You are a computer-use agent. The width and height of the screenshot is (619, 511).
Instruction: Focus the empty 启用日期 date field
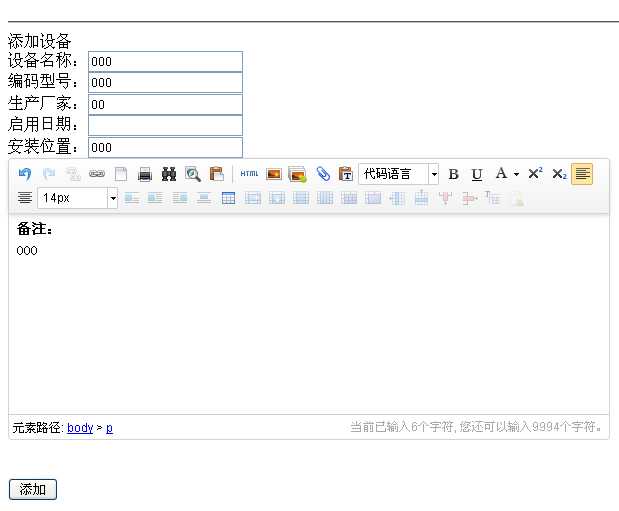click(165, 126)
